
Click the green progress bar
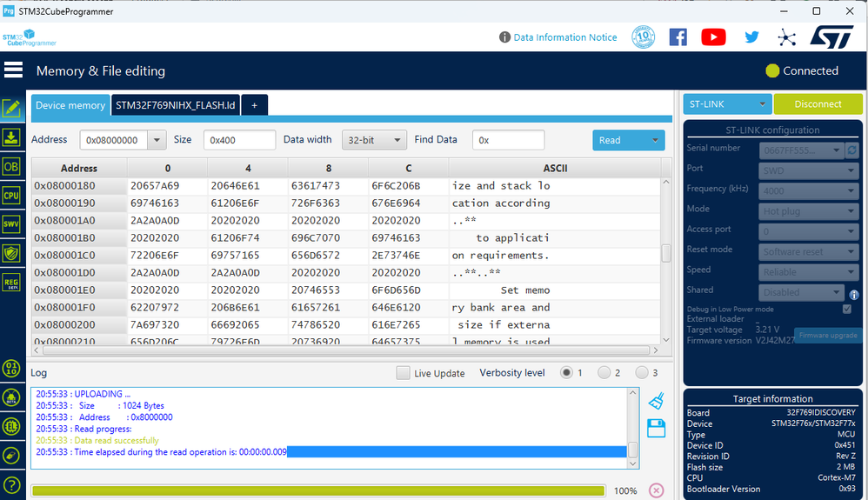pyautogui.click(x=318, y=490)
